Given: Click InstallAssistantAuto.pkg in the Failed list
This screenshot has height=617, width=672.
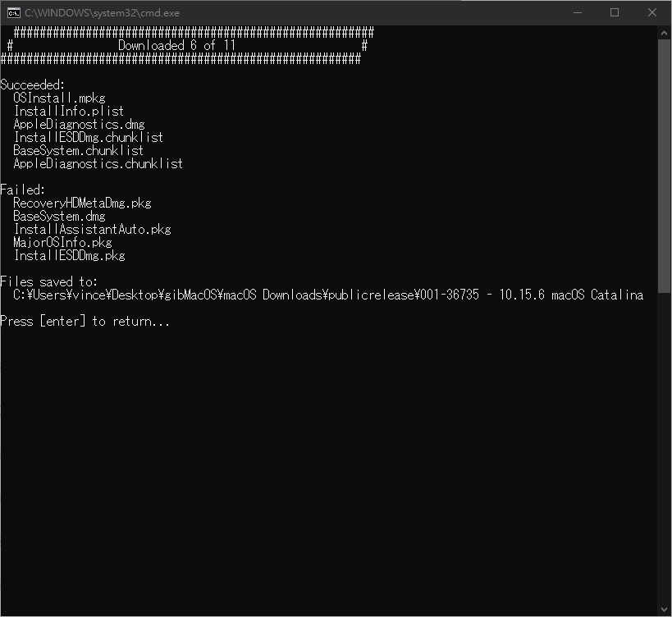Looking at the screenshot, I should 92,229.
